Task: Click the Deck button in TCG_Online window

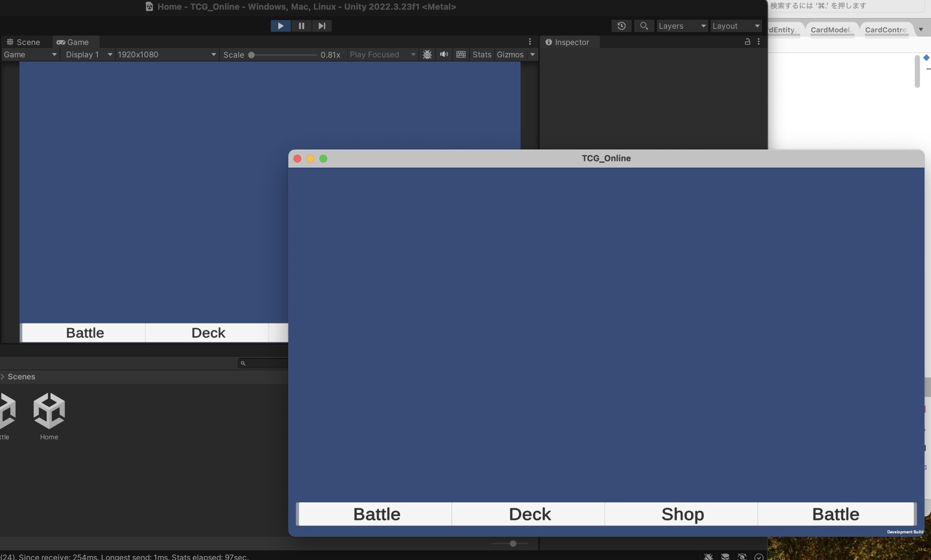Action: (529, 514)
